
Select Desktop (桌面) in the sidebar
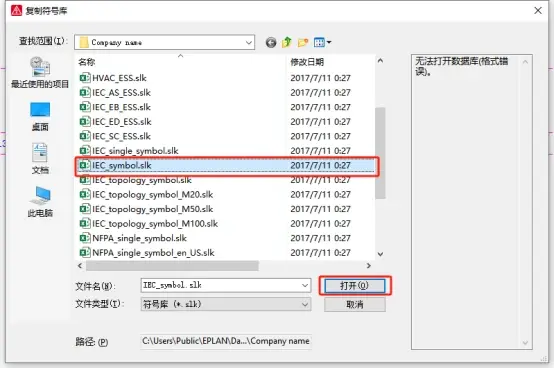pyautogui.click(x=40, y=117)
